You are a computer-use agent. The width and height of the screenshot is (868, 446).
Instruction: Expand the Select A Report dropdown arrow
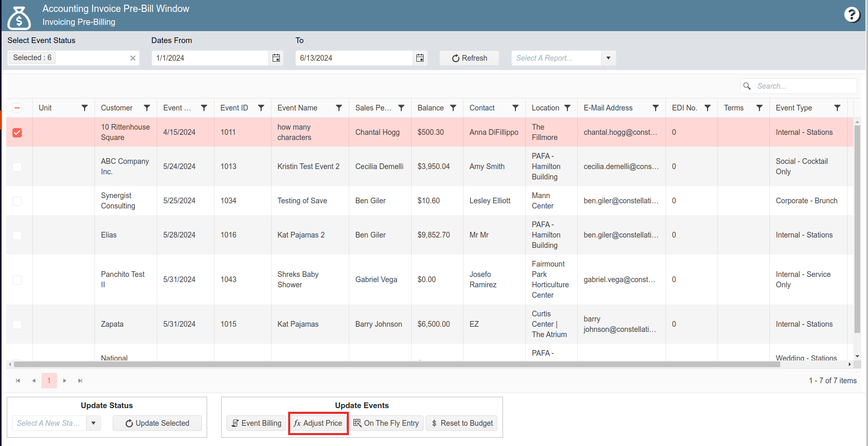pos(608,58)
